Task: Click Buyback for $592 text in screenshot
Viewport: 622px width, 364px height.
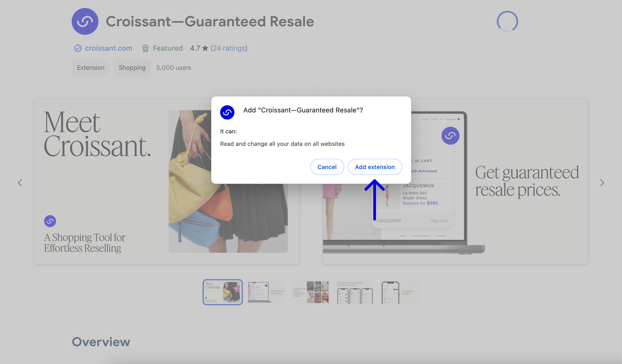Action: (420, 203)
